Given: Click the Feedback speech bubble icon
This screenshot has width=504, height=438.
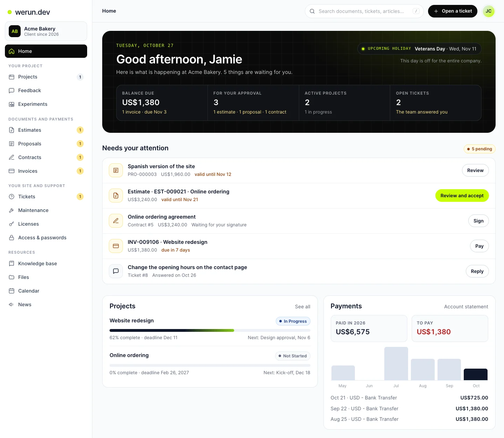Looking at the screenshot, I should 12,90.
